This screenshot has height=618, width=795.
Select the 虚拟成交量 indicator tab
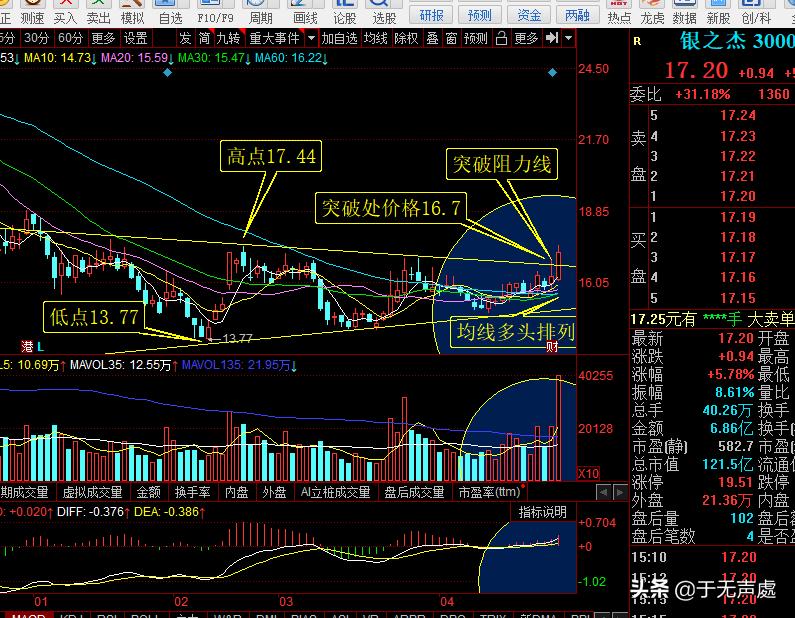coord(92,492)
